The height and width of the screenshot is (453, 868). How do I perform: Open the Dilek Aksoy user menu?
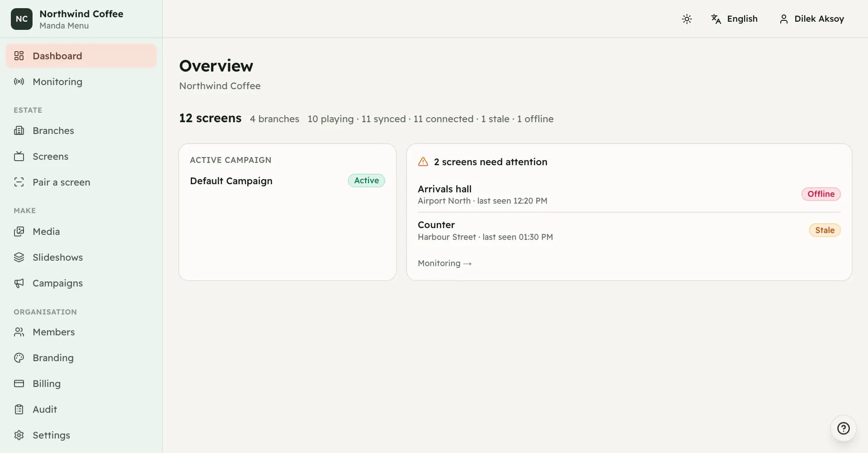click(x=812, y=19)
